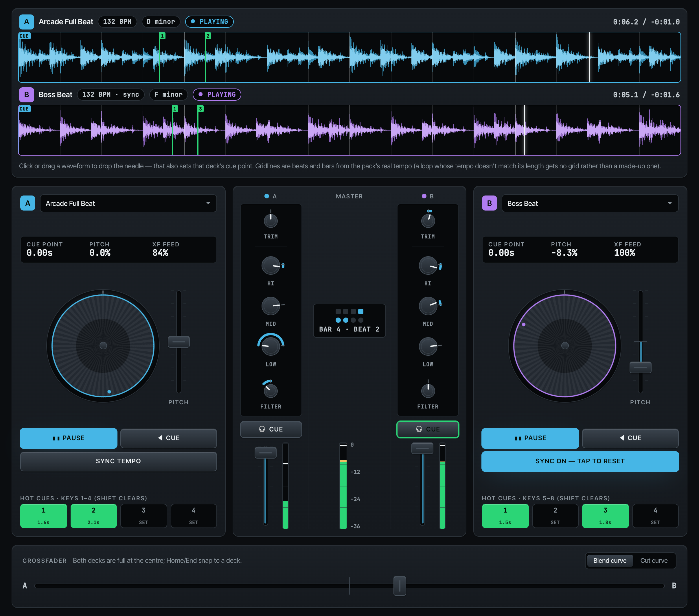699x616 pixels.
Task: Click the Deck B time readout 0:05.1 / -0:01.6
Action: 646,95
